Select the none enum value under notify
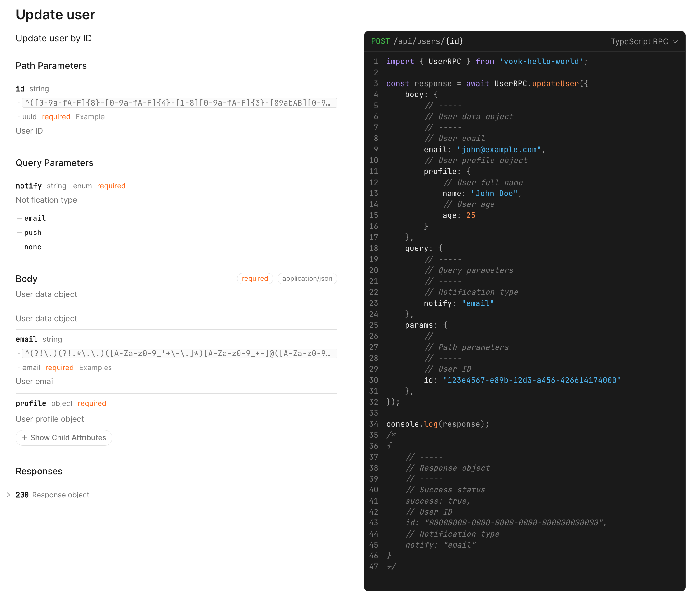Viewport: 700px width, 597px height. coord(33,247)
